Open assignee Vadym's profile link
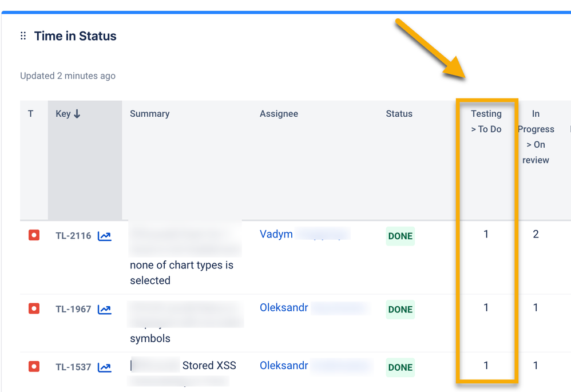Screen dimensions: 571x392 click(276, 234)
